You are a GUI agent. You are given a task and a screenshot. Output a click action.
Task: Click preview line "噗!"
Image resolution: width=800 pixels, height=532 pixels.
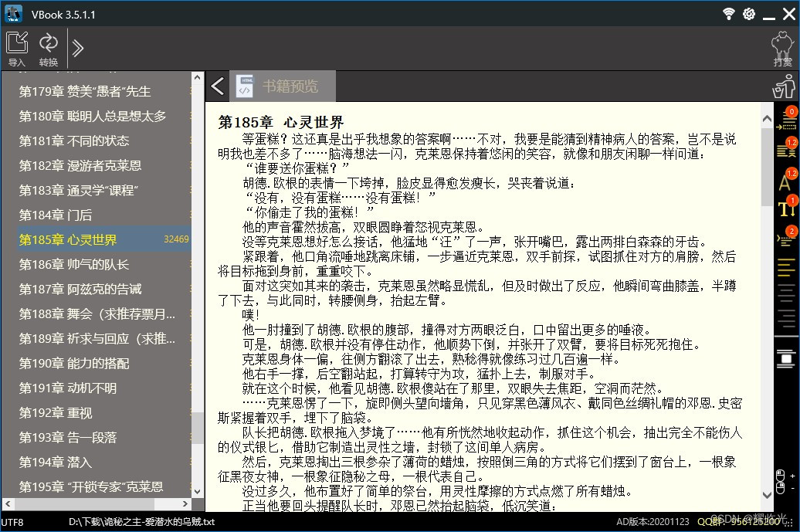tap(251, 315)
